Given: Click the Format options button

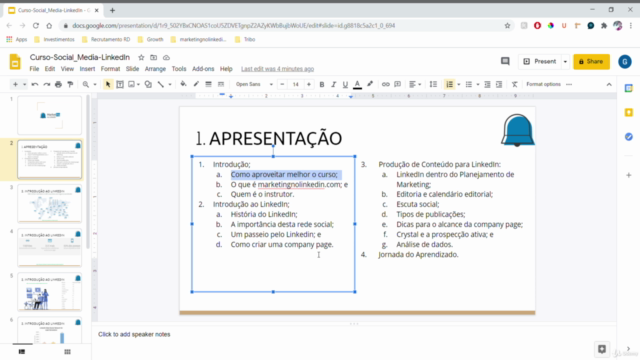Looking at the screenshot, I should tap(543, 84).
